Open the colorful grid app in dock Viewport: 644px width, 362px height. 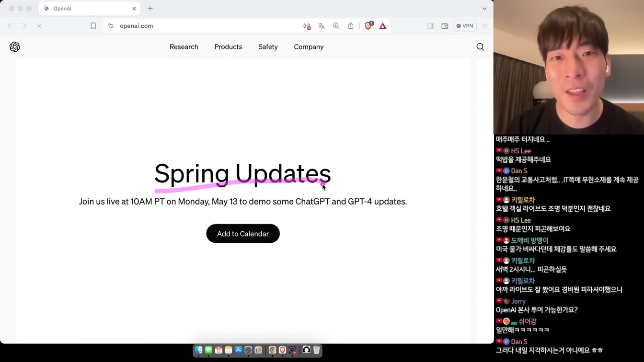point(258,351)
